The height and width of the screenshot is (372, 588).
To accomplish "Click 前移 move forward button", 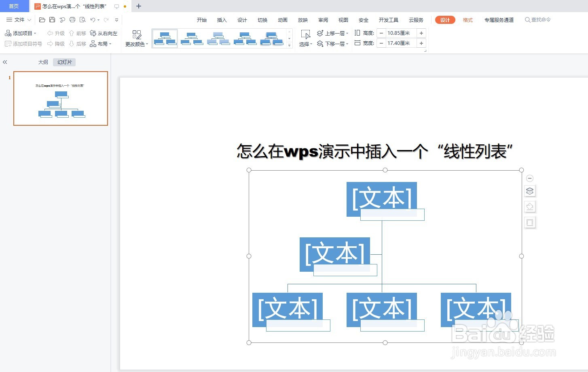I will point(77,33).
